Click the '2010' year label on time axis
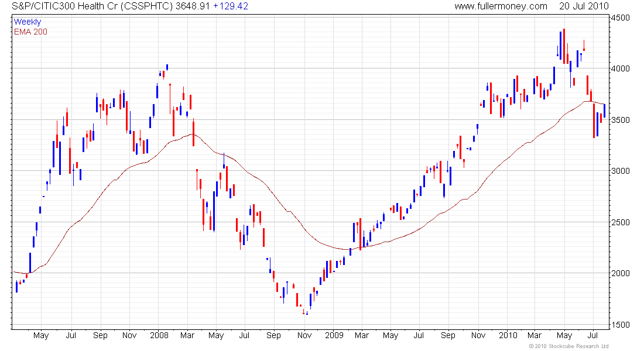Viewport: 644px width, 351px height. (x=508, y=335)
